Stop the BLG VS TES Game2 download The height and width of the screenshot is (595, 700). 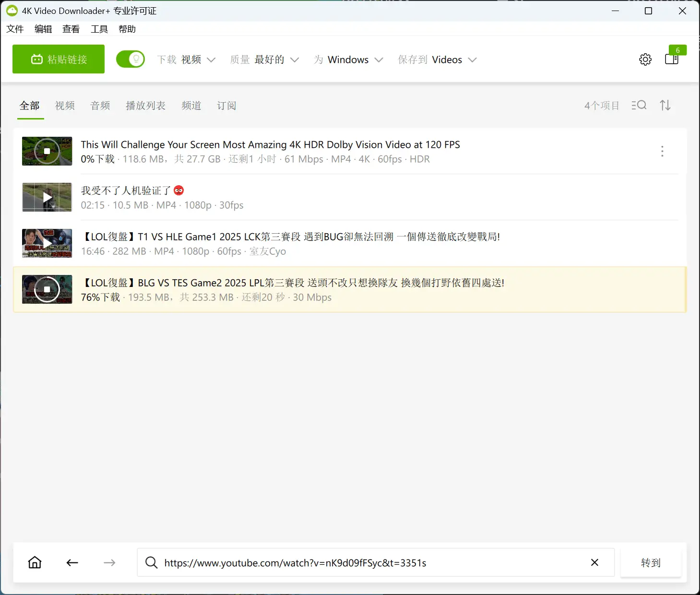(x=47, y=289)
